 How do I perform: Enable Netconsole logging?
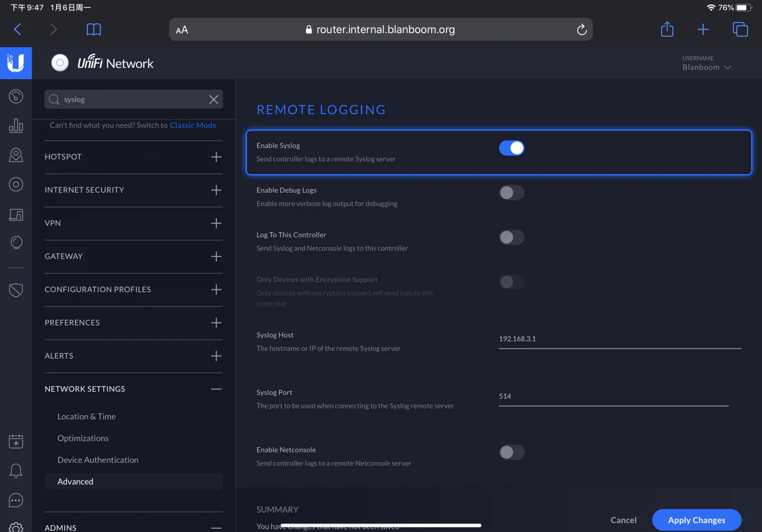tap(511, 452)
